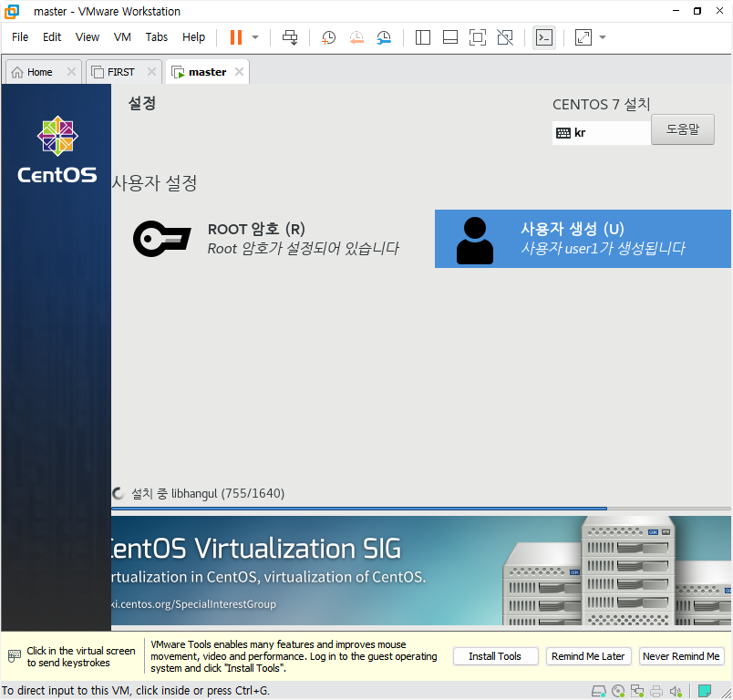733x700 pixels.
Task: Click the printer status icon
Action: [656, 691]
